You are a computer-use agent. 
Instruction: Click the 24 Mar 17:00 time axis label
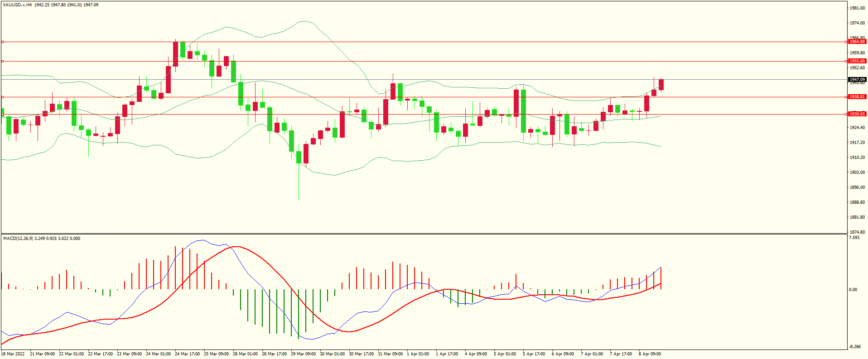pos(187,354)
